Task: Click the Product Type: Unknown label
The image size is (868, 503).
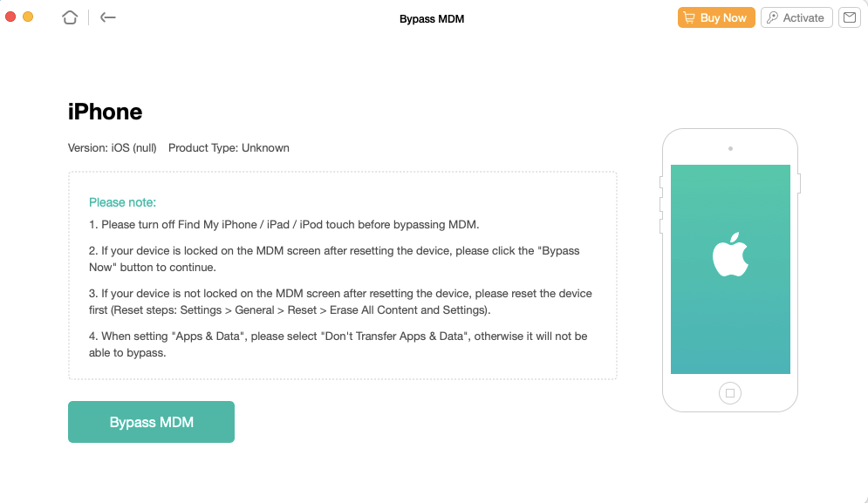Action: pos(229,148)
